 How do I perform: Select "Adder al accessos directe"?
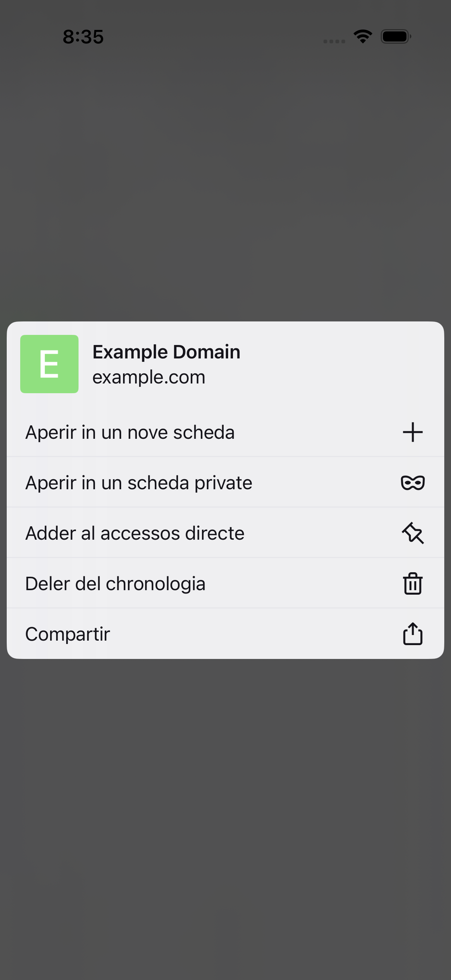(x=225, y=533)
